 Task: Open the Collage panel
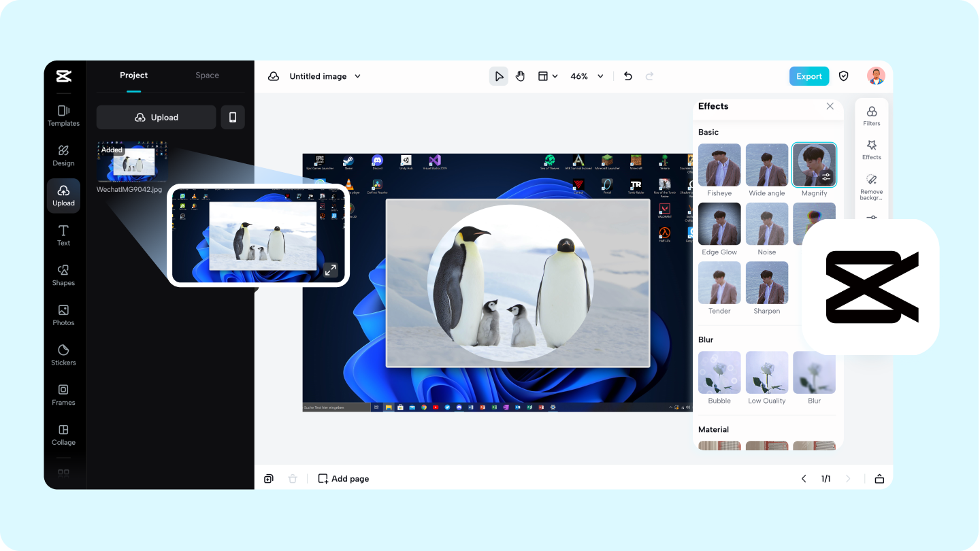coord(63,435)
